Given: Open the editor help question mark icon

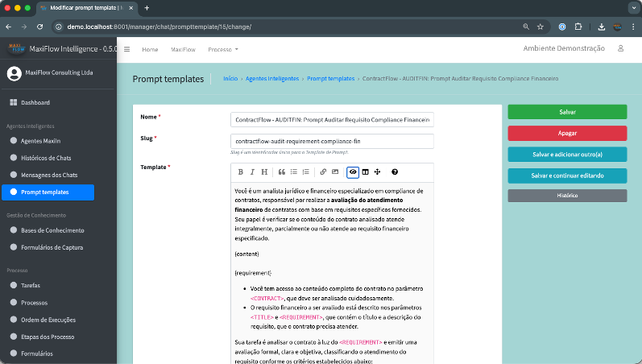Looking at the screenshot, I should [x=395, y=172].
